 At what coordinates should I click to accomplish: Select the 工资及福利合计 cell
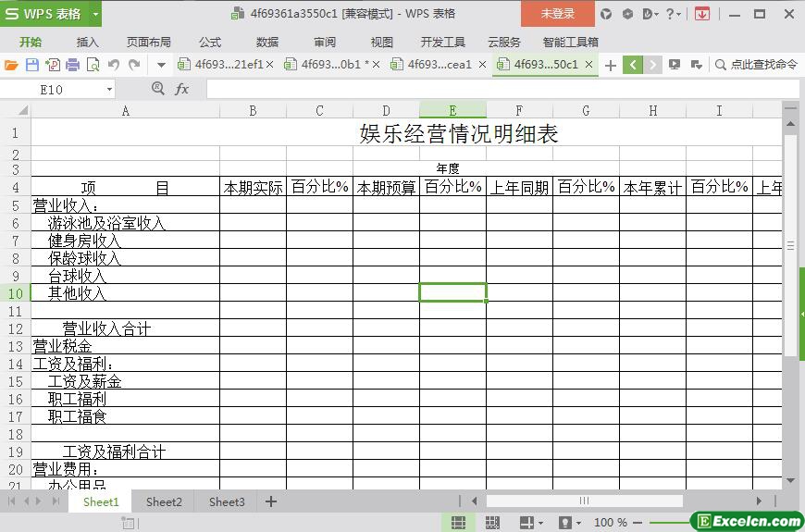click(x=125, y=452)
